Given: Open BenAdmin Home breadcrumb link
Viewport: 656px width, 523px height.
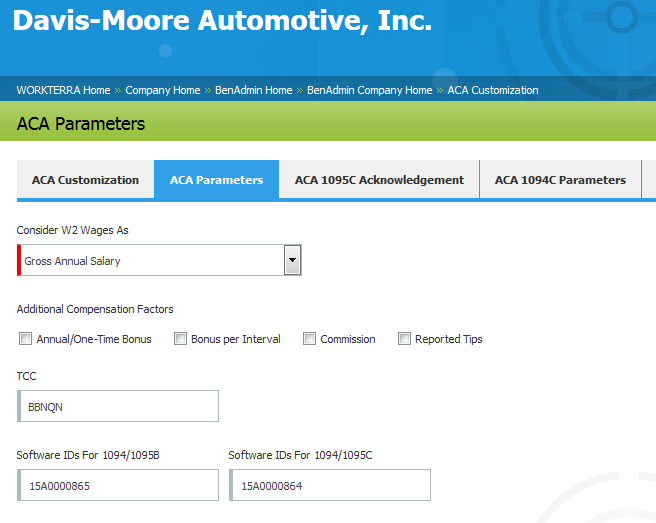Looking at the screenshot, I should tap(254, 90).
